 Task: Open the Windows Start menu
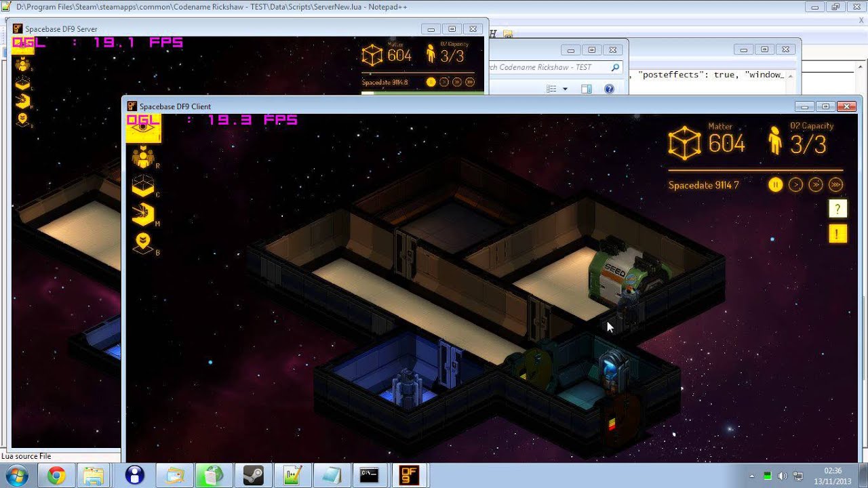pos(16,475)
